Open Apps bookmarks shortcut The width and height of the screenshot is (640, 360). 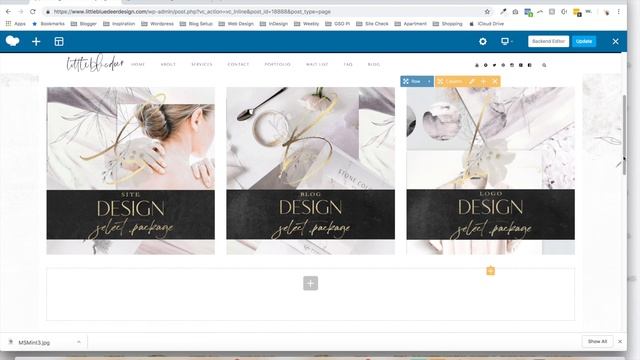click(x=16, y=24)
